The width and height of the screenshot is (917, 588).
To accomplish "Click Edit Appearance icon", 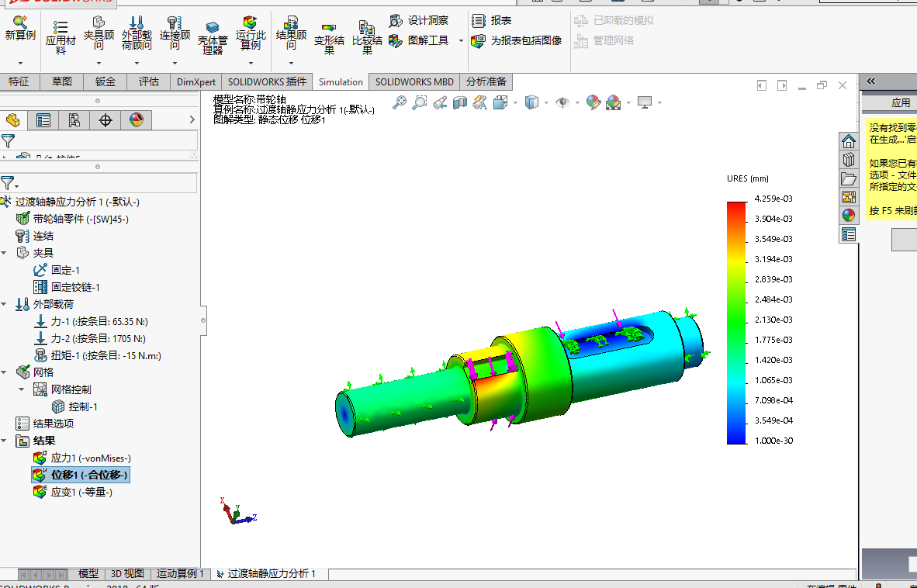I will tap(593, 103).
